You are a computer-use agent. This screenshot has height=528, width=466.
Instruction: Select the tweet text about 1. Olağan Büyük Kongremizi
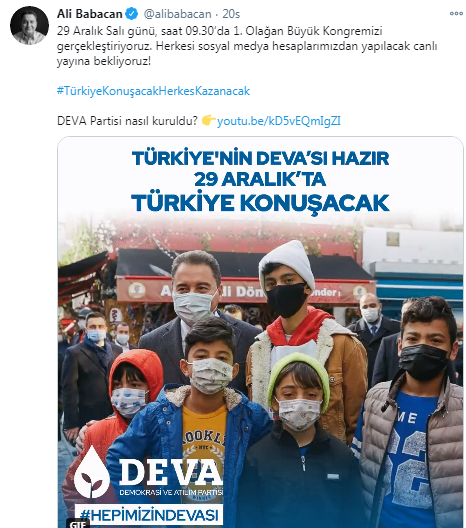tap(247, 46)
